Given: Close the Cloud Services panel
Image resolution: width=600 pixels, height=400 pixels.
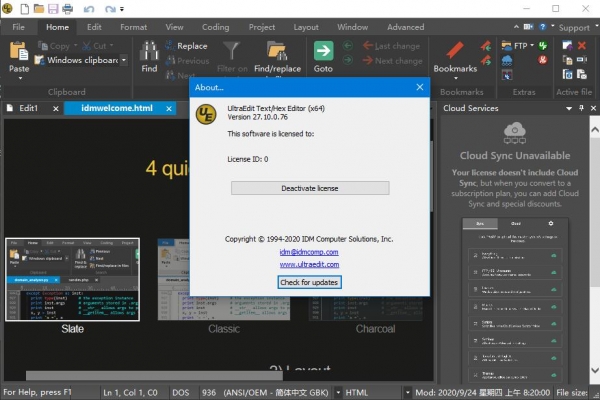Looking at the screenshot, I should (x=593, y=109).
